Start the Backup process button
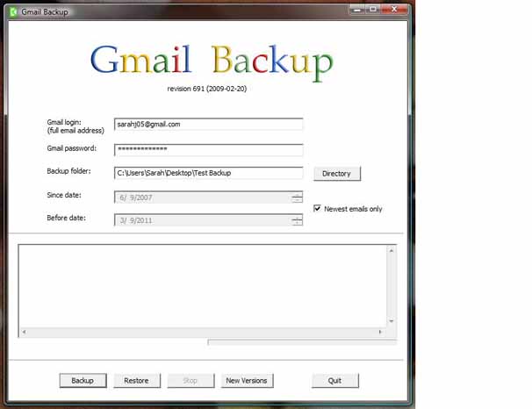 [83, 381]
